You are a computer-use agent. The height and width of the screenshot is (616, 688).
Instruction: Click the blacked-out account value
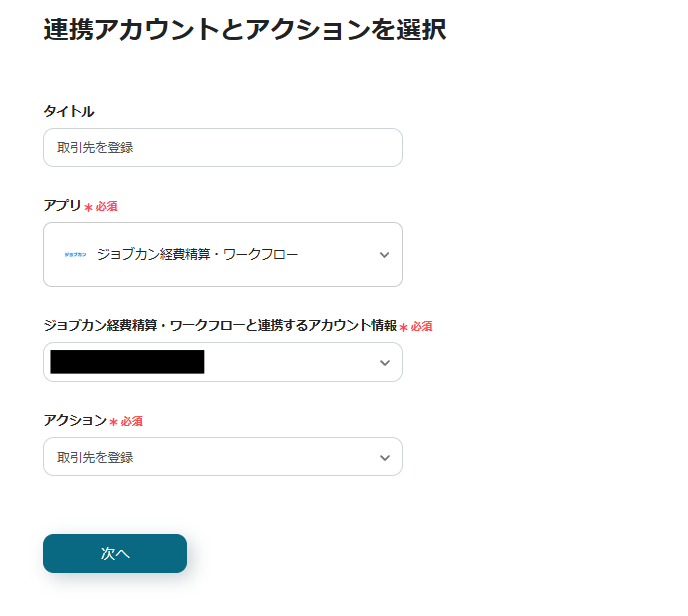(x=127, y=362)
